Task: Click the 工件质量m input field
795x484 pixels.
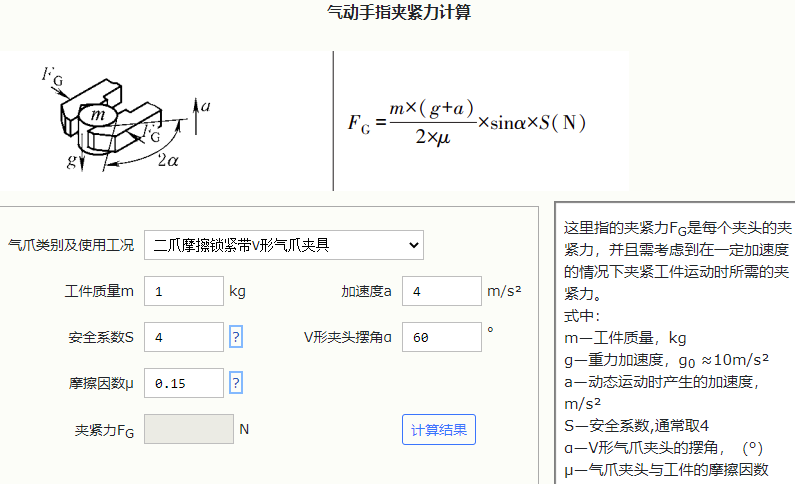Action: [184, 291]
